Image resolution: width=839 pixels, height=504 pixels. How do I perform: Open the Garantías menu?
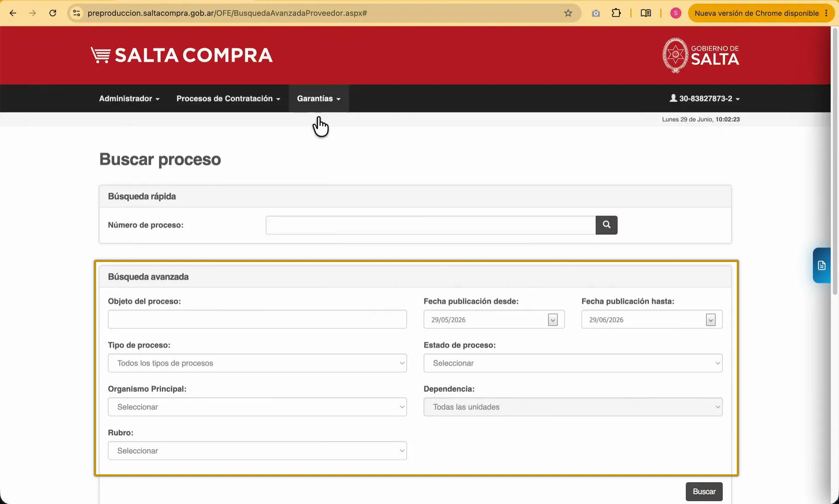click(x=319, y=99)
